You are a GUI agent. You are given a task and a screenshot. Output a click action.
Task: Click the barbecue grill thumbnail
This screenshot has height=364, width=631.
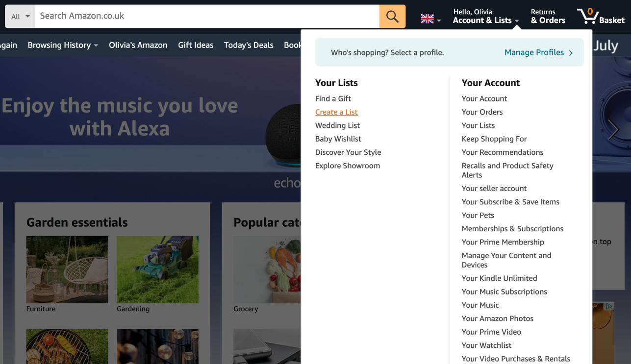coord(67,346)
